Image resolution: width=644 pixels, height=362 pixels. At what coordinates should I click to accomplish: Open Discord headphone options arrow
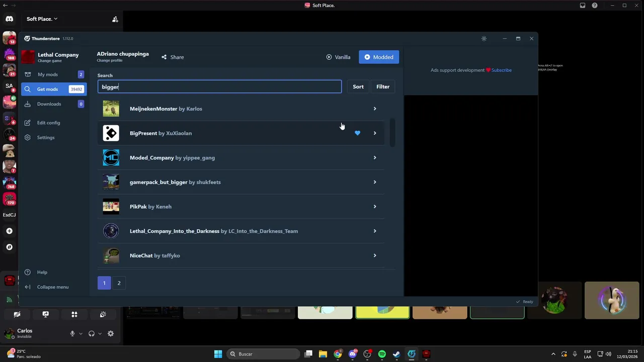coord(100,334)
